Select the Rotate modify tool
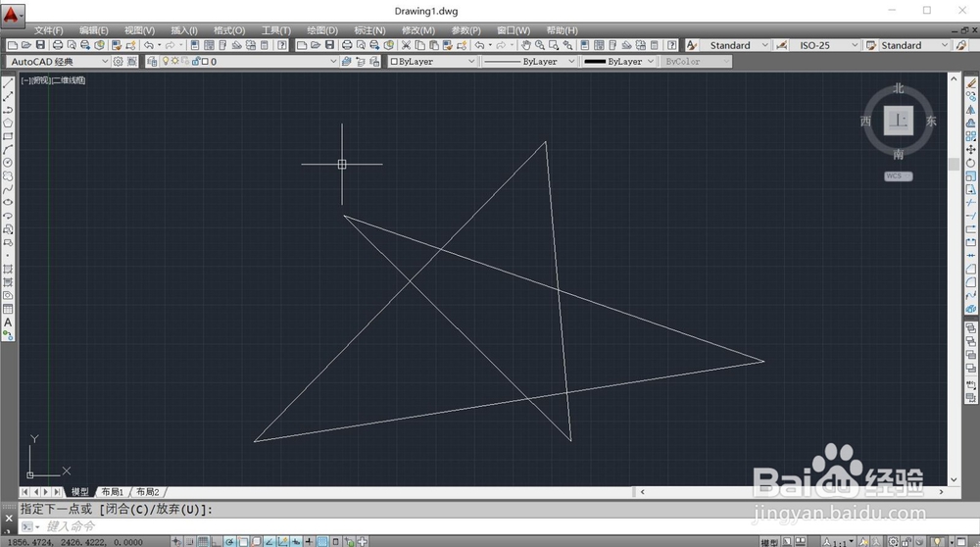The width and height of the screenshot is (980, 547). (970, 163)
